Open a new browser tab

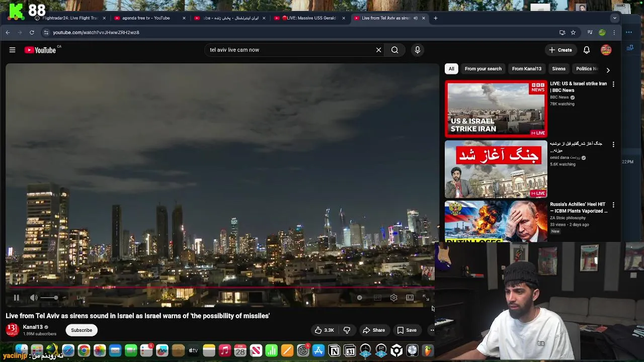click(436, 18)
